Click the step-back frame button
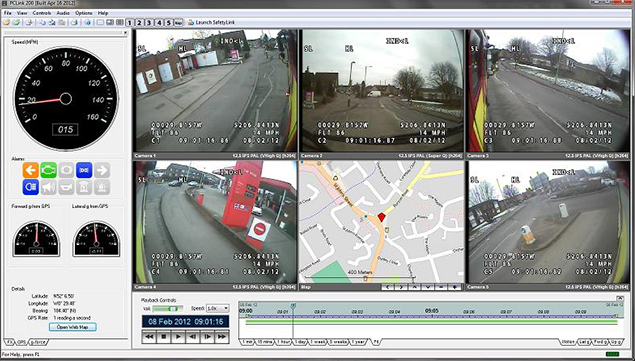635x361 pixels. click(193, 337)
